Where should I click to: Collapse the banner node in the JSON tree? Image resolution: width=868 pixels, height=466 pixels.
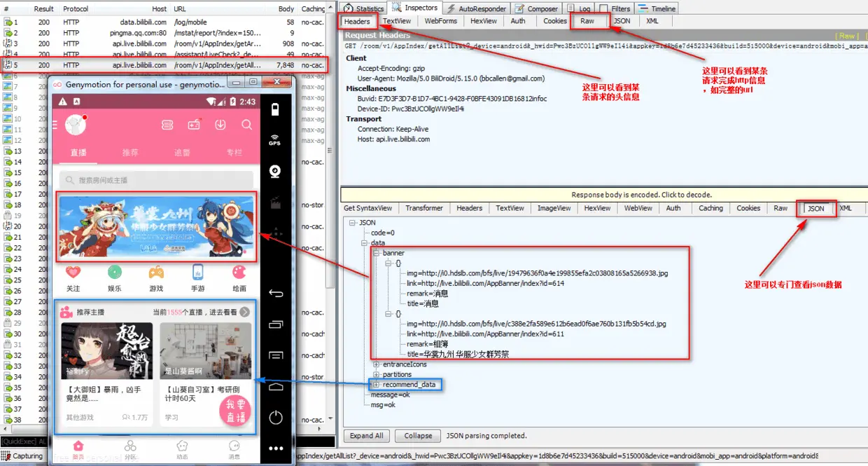(376, 253)
